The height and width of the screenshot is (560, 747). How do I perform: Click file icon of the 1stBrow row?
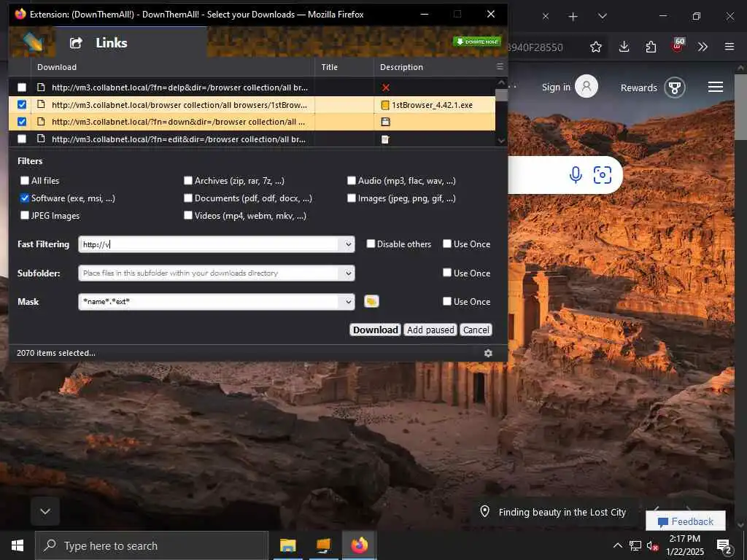[x=42, y=105]
